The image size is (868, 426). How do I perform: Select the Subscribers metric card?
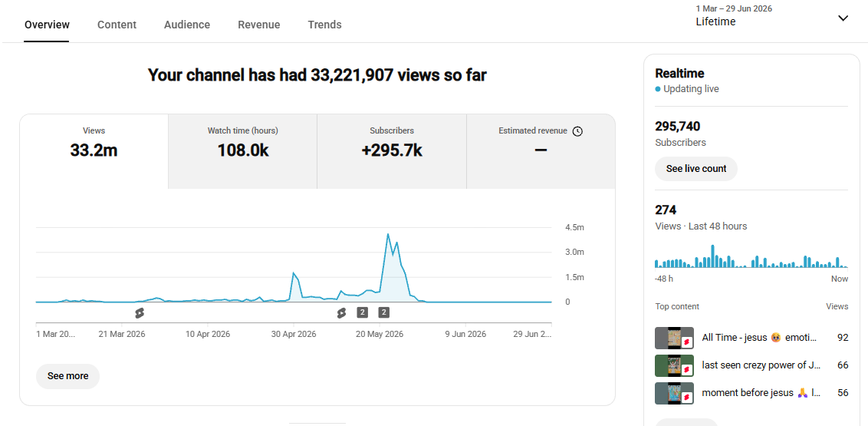point(392,152)
